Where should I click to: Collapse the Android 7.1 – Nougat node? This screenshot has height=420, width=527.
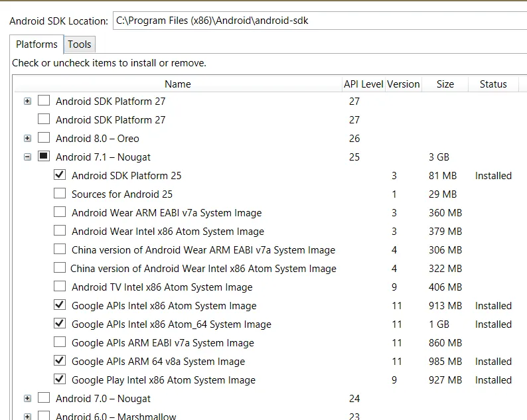coord(27,157)
